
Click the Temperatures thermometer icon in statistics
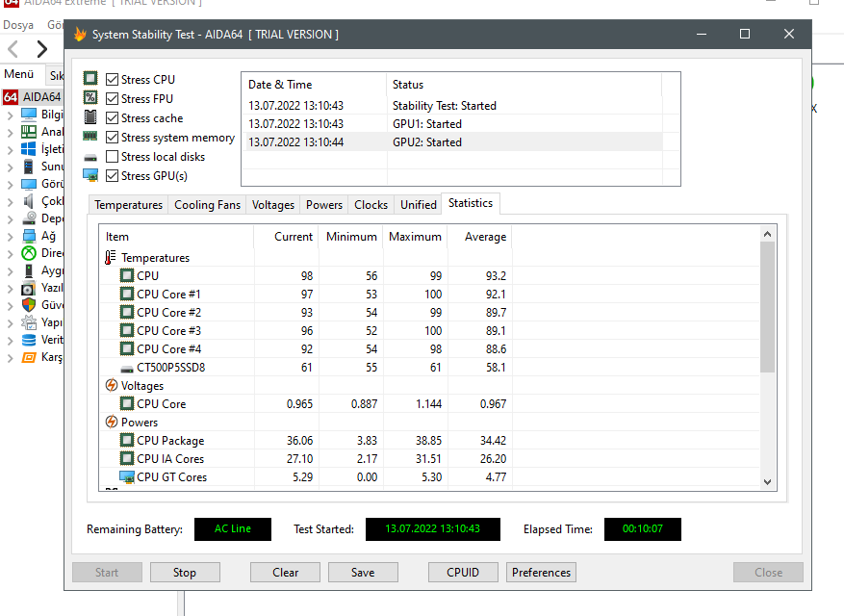[111, 257]
